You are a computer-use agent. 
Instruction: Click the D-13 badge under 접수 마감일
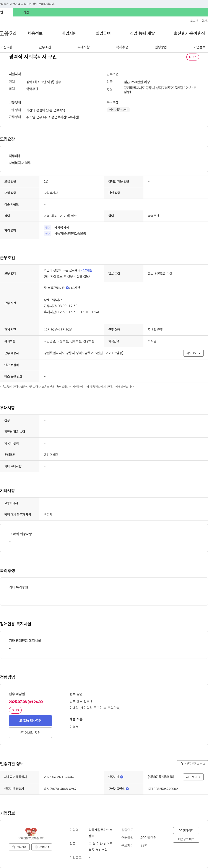(x=15, y=710)
